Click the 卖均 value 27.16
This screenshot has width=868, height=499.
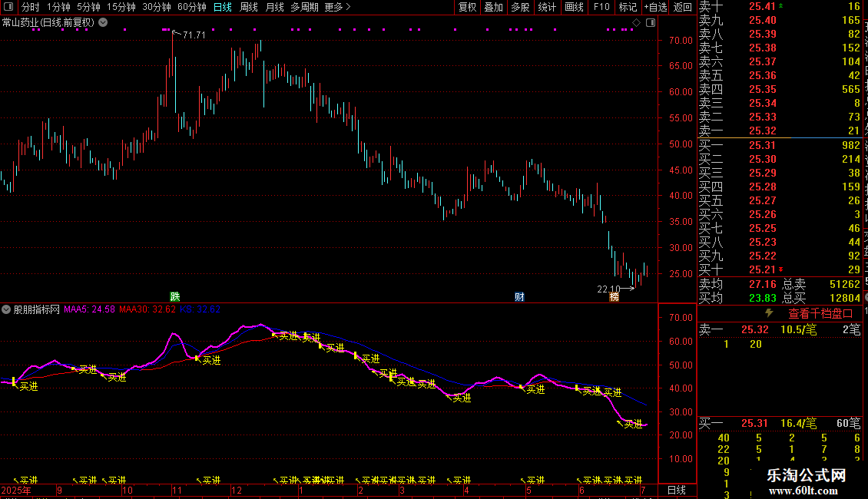[762, 284]
